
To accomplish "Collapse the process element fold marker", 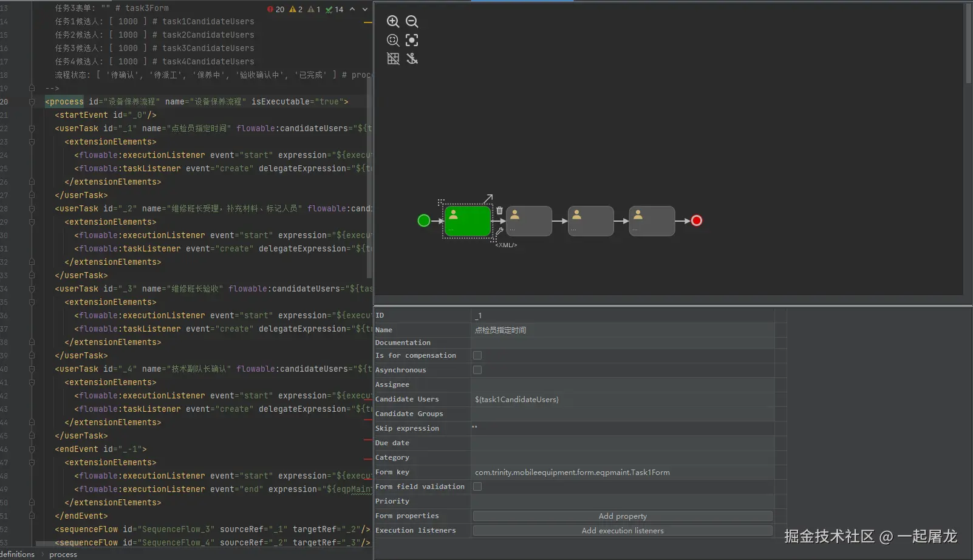I will tap(32, 102).
